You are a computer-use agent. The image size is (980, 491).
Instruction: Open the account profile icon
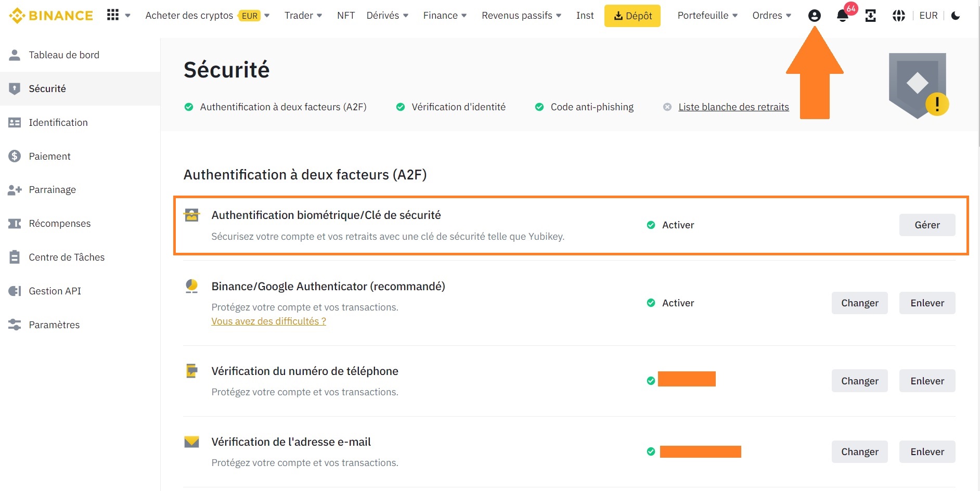point(814,15)
